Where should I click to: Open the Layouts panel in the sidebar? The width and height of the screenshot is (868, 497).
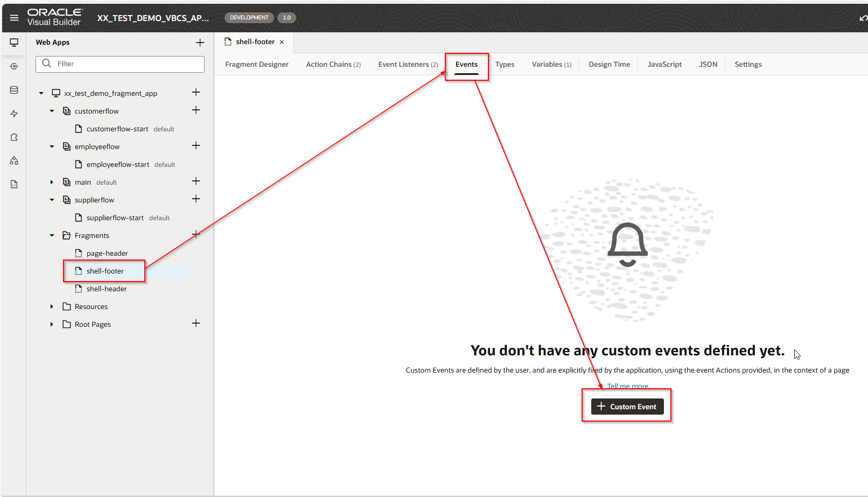[x=13, y=160]
